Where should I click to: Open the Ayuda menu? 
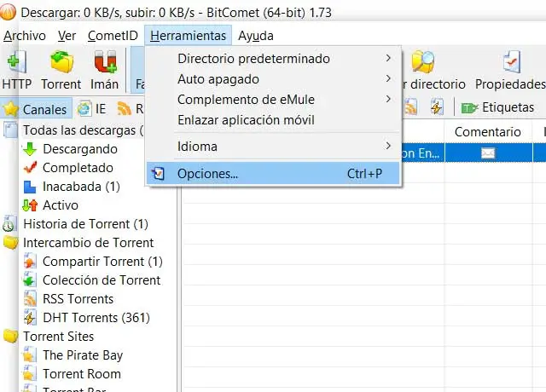256,36
